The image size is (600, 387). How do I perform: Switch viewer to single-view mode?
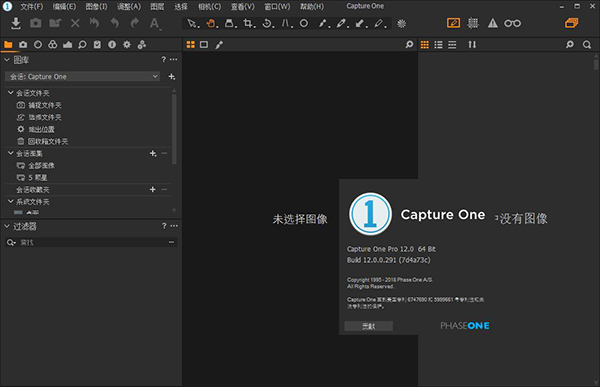(204, 45)
